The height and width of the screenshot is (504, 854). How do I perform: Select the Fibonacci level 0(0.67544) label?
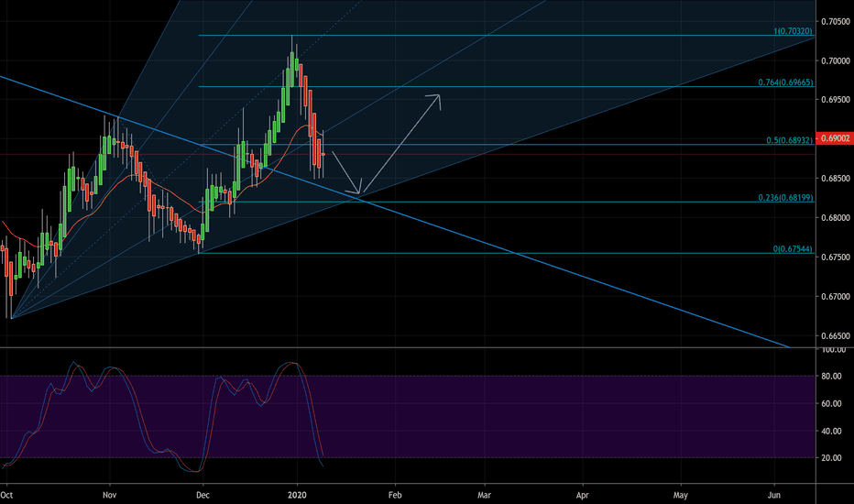793,249
